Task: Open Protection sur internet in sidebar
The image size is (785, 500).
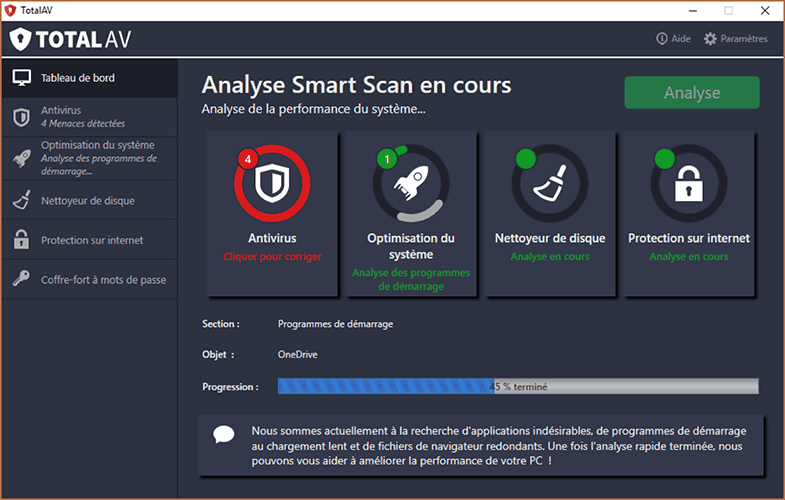Action: coord(89,240)
